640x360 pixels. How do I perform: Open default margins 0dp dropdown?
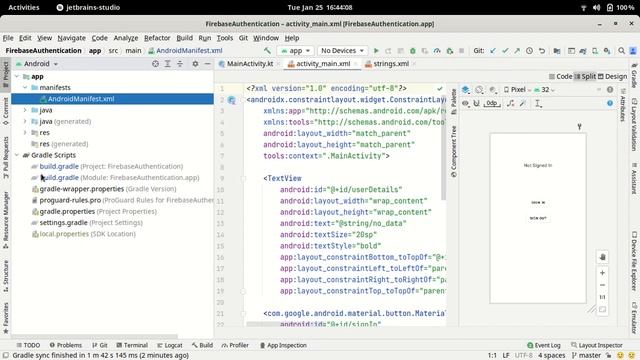492,104
